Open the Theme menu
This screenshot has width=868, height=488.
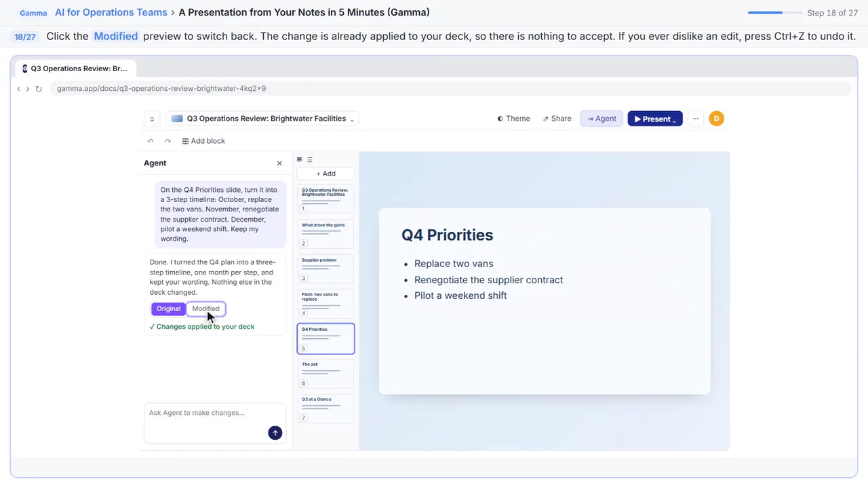513,119
